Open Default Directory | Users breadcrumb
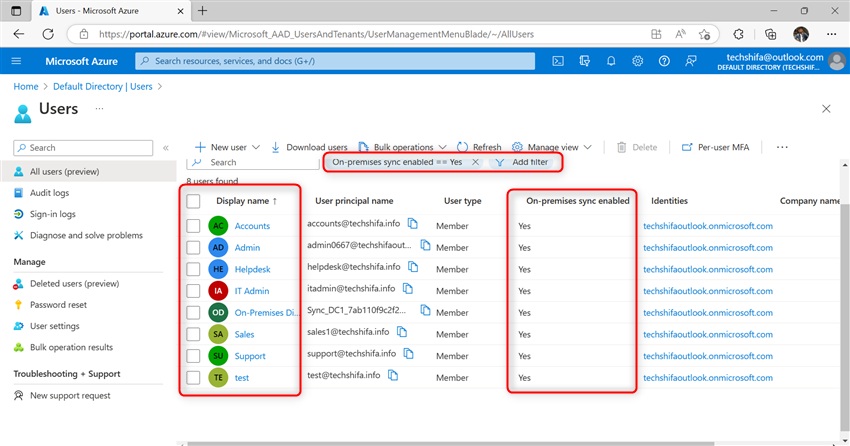 click(x=102, y=86)
